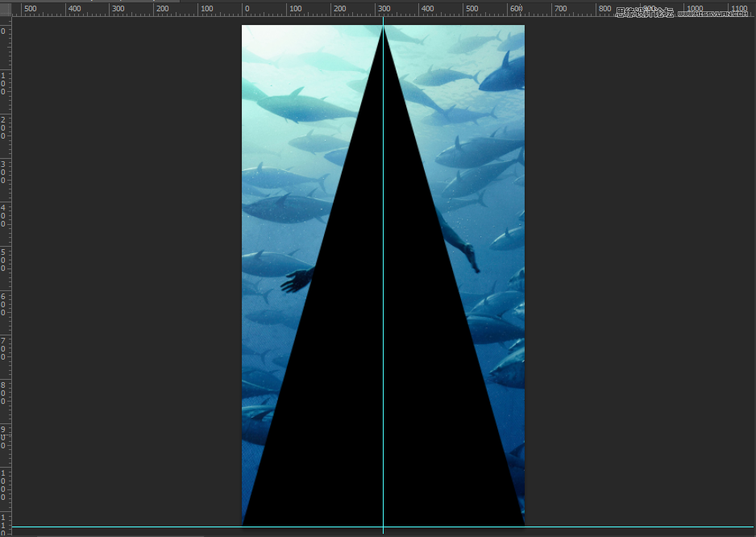Click the 0 mark on the horizontal ruler
This screenshot has width=756, height=537.
pyautogui.click(x=246, y=9)
